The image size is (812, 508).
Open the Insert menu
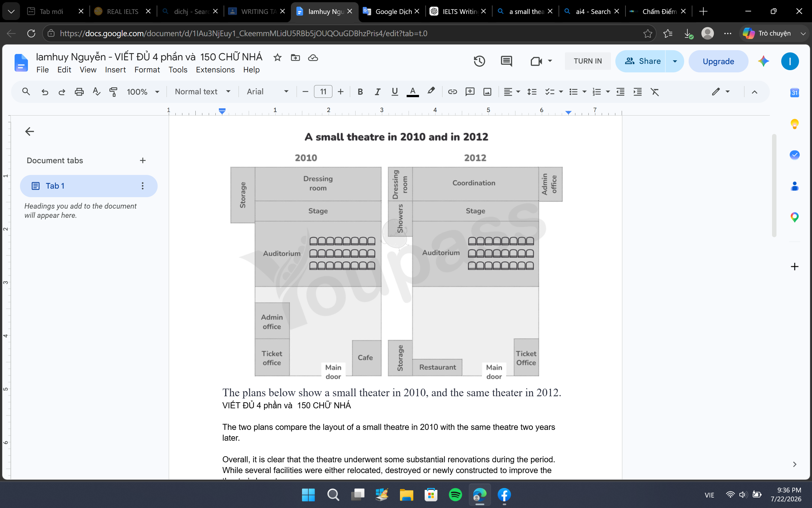tap(115, 70)
